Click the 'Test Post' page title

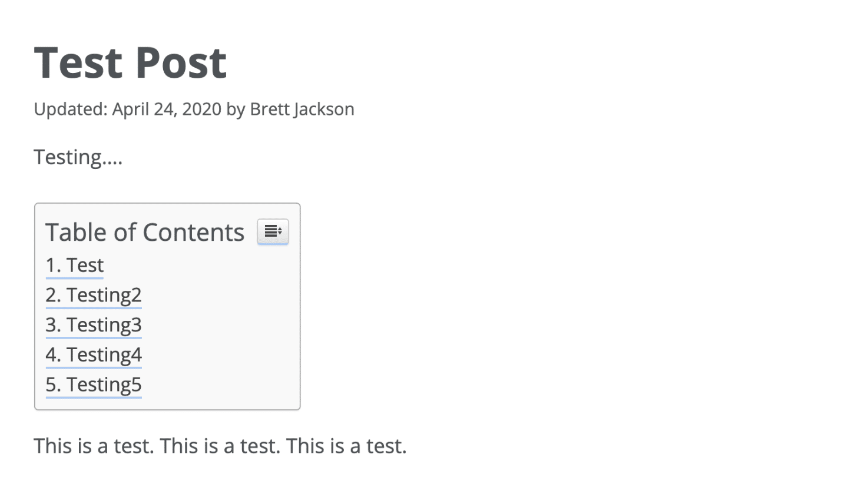point(130,62)
